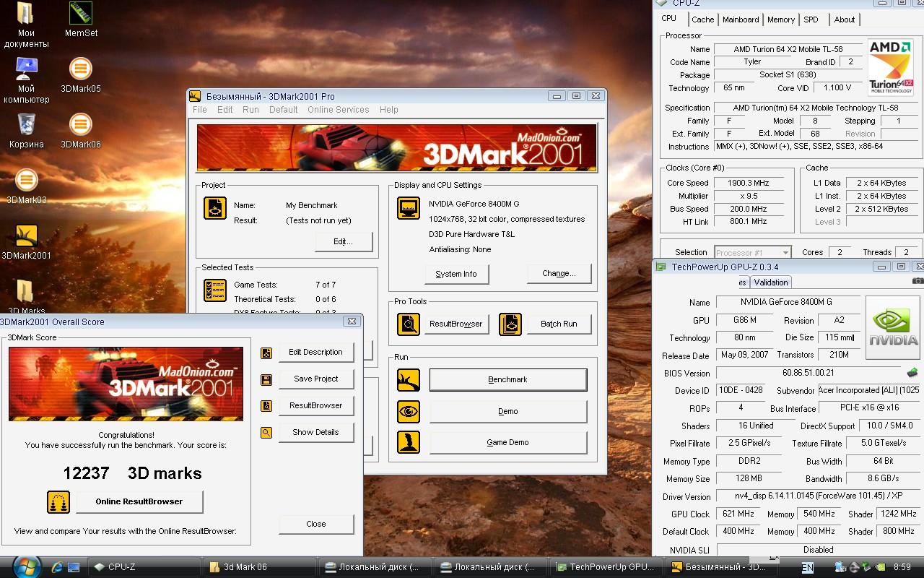Select the 3D Marks folder on desktop
Viewport: 924px width, 578px height.
click(26, 297)
